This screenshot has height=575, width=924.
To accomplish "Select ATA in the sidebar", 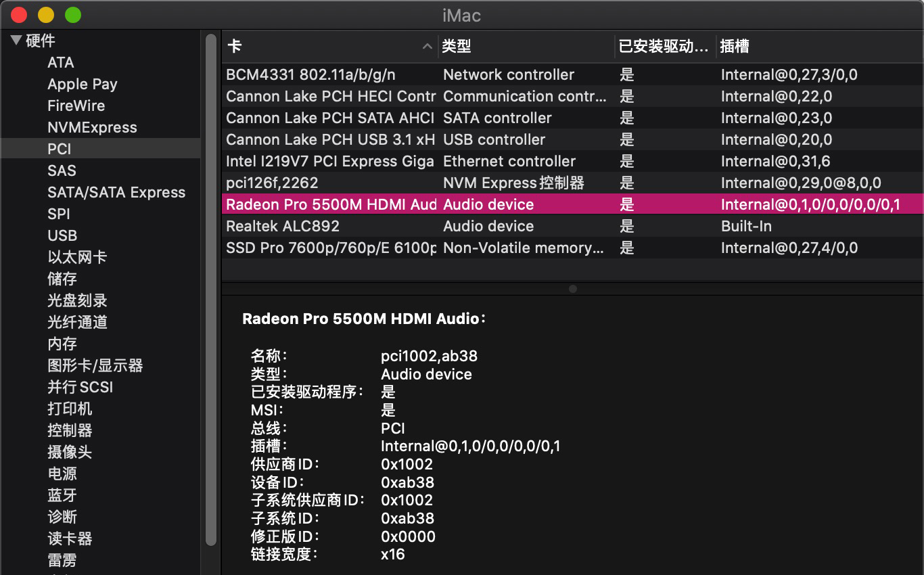I will pos(61,62).
